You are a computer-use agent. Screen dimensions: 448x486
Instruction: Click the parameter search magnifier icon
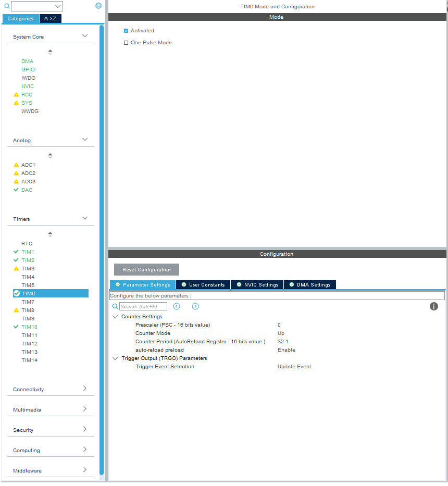click(115, 306)
